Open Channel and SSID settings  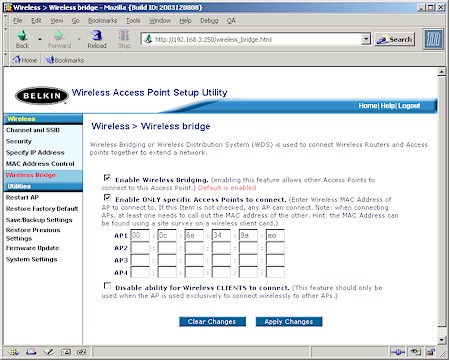coord(33,130)
